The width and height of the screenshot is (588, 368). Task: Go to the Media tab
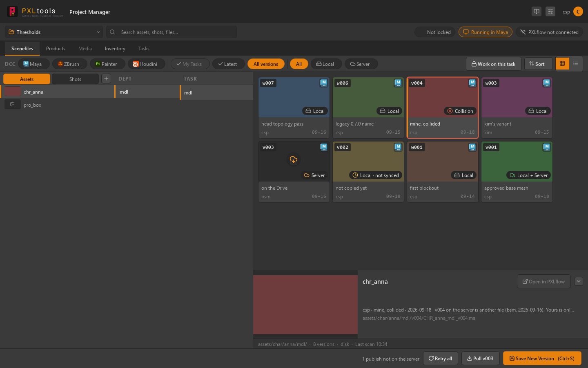tap(85, 49)
